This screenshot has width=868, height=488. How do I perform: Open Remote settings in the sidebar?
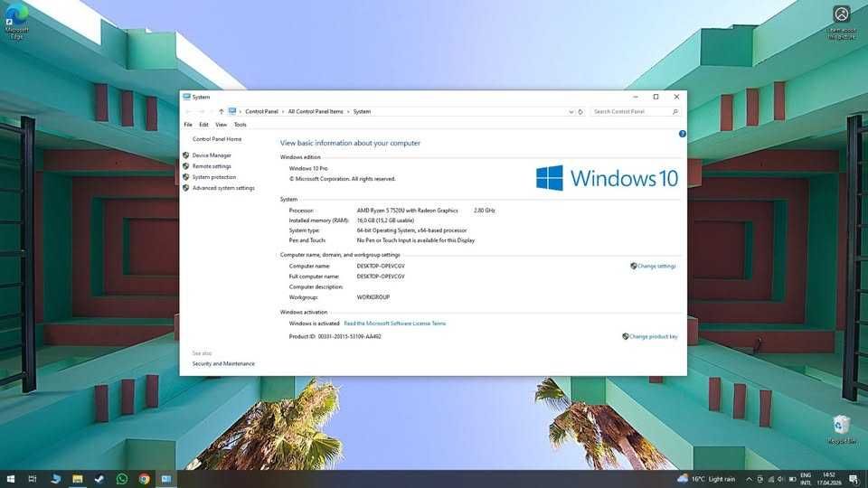(212, 166)
